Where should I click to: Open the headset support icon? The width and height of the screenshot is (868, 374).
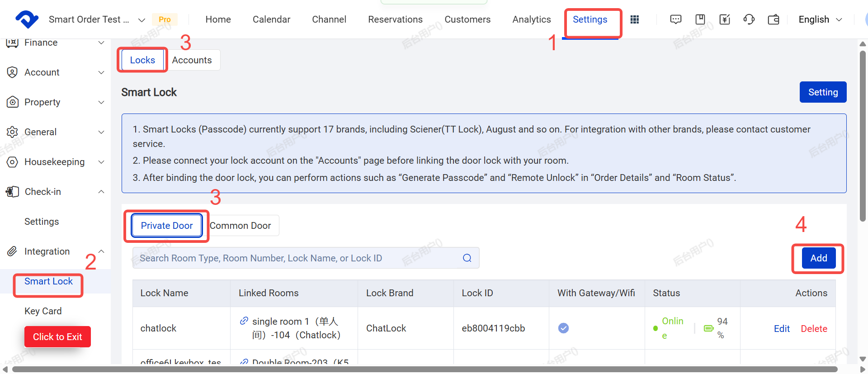click(x=749, y=19)
